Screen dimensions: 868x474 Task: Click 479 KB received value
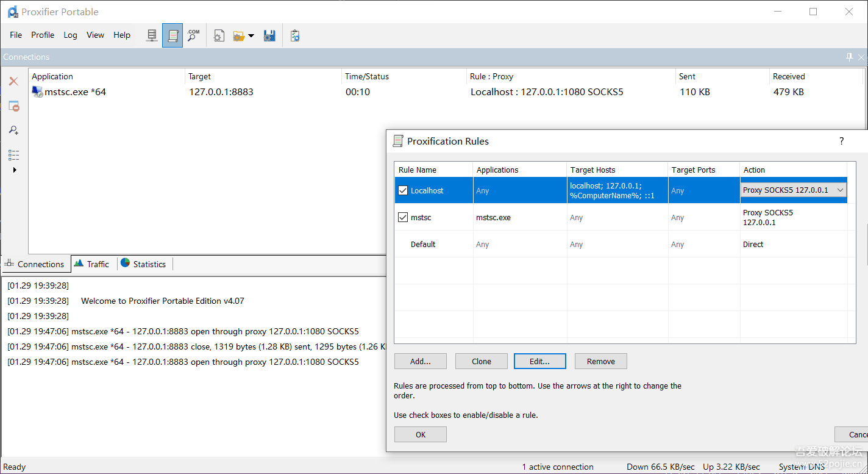(789, 92)
